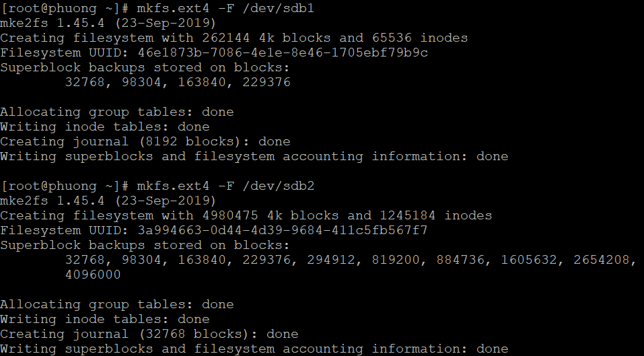Click the first 'Allocating group tables: done' line

[116, 112]
